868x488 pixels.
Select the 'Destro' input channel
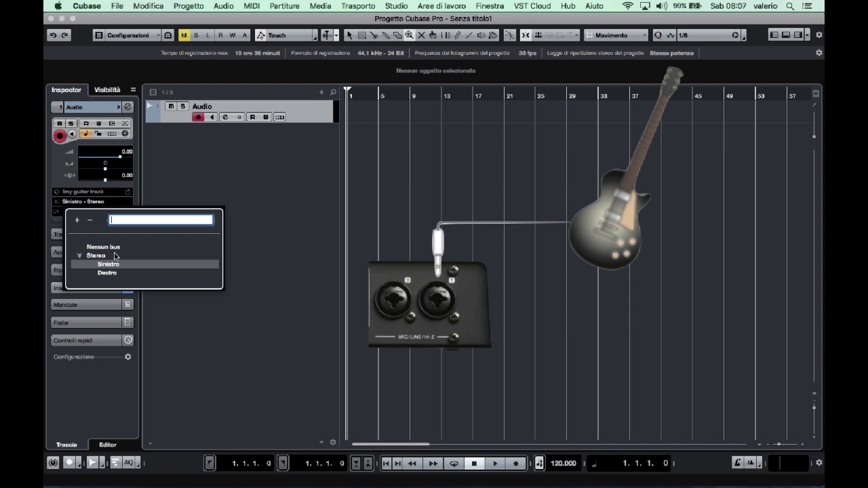click(x=107, y=272)
